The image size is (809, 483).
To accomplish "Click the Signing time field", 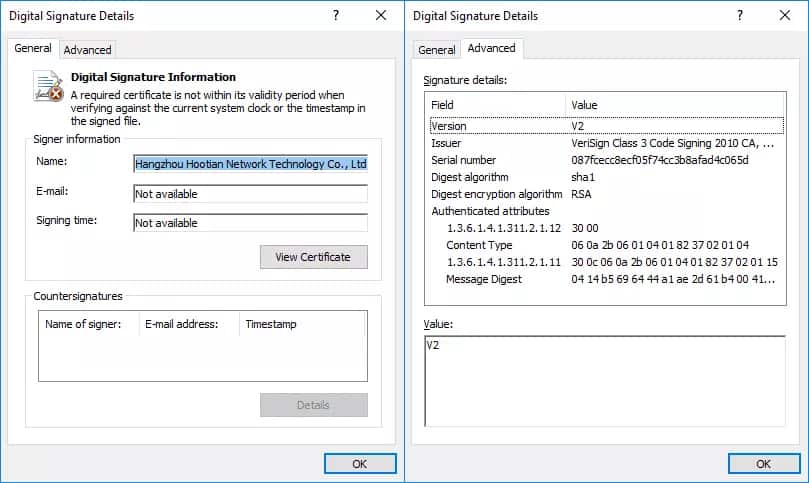I will (x=250, y=223).
